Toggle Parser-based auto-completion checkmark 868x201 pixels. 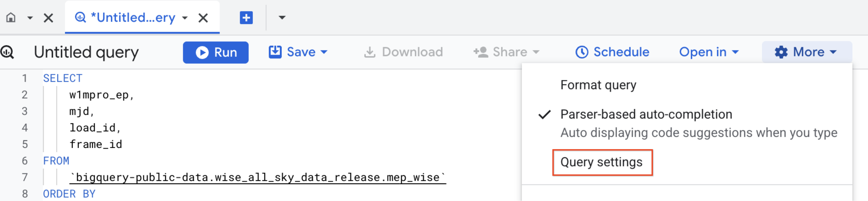(x=545, y=115)
